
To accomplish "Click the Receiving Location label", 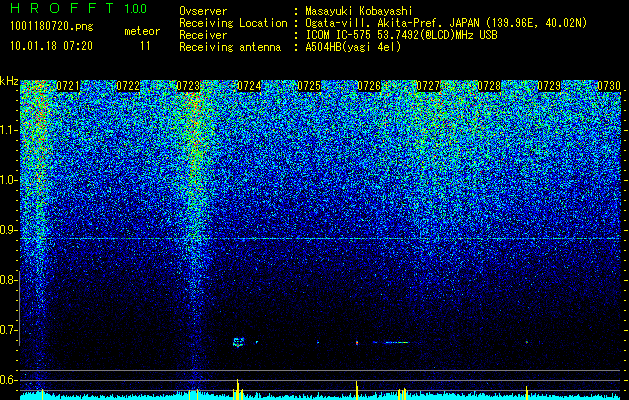I will coord(233,23).
